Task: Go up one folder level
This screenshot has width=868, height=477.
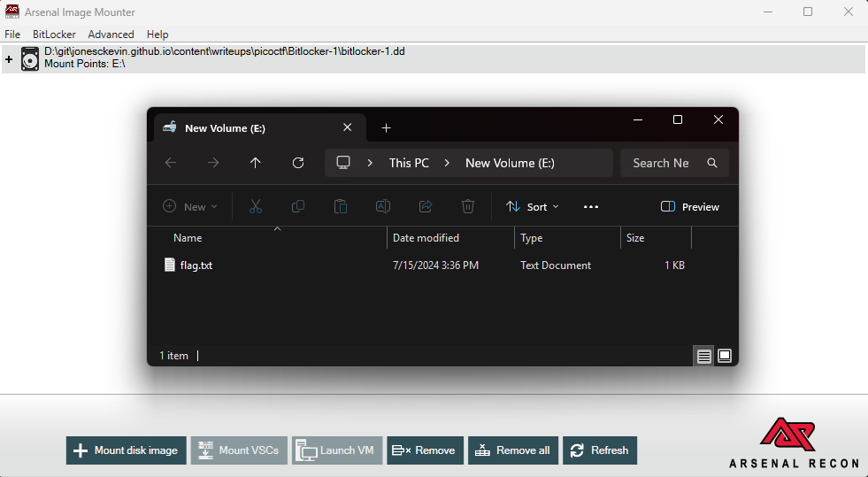Action: pyautogui.click(x=255, y=163)
